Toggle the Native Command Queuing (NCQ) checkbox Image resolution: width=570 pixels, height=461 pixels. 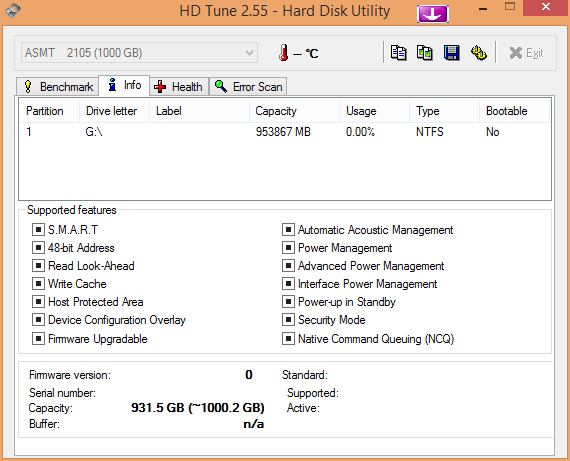288,339
